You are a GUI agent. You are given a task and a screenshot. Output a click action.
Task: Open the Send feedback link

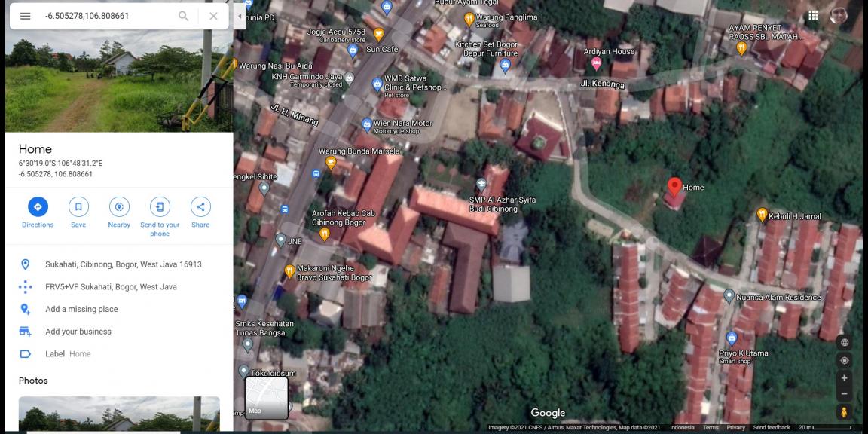(770, 426)
